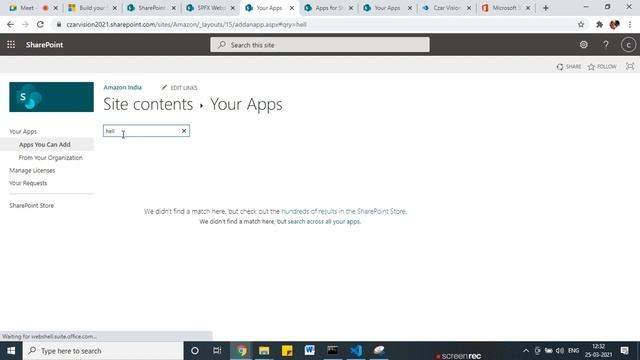The image size is (640, 360).
Task: Open Chrome three-dot menu
Action: tap(630, 24)
